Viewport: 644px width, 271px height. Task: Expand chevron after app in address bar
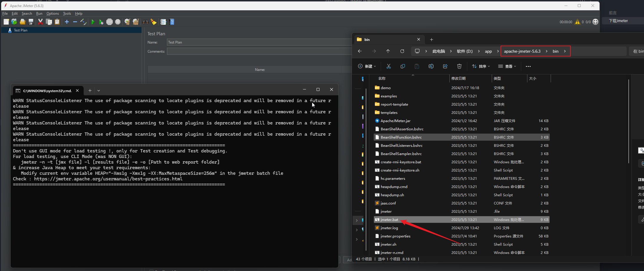498,51
